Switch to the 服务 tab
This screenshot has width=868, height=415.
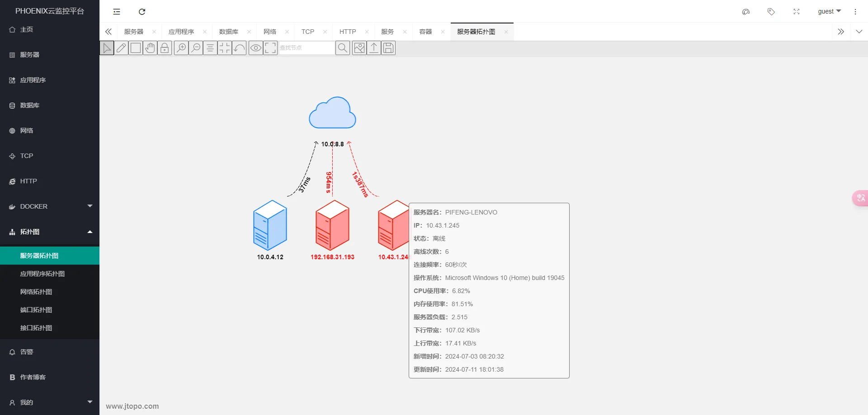point(387,32)
